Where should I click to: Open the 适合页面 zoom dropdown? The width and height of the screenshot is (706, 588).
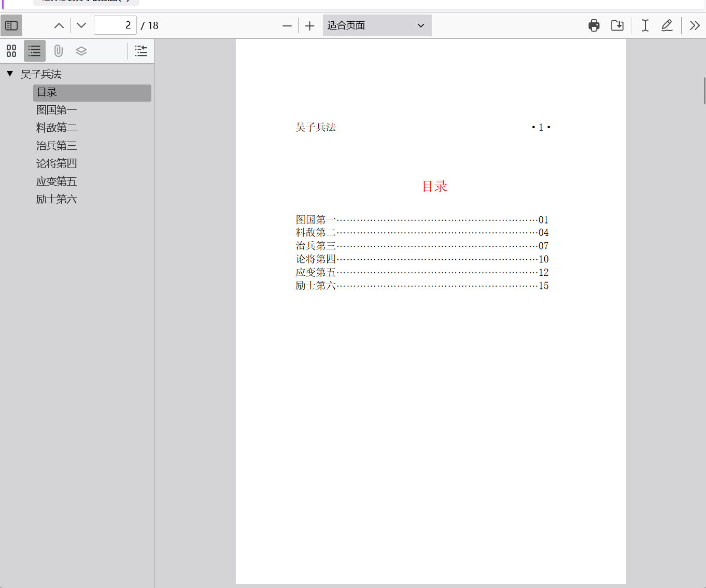coord(377,25)
